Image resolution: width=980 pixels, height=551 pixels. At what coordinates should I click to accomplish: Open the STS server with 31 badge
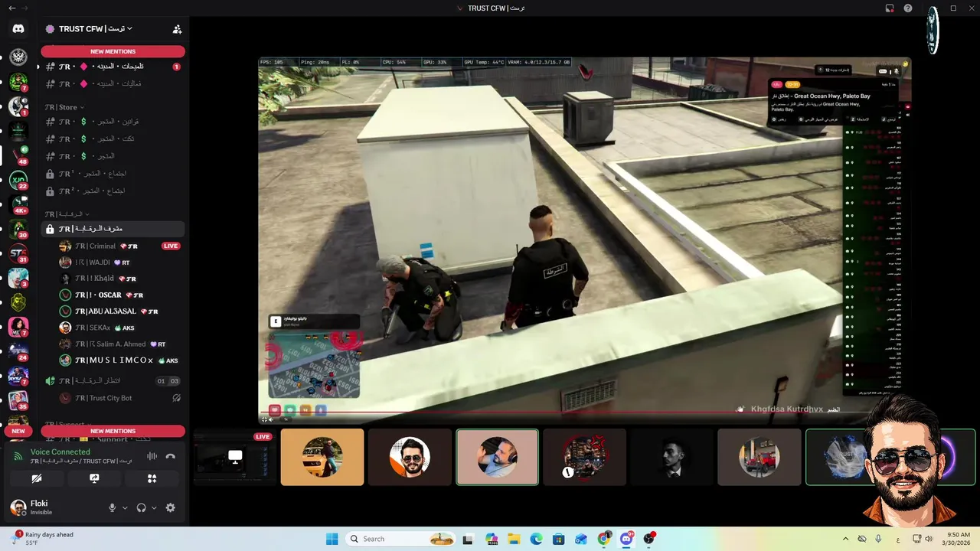click(x=18, y=253)
